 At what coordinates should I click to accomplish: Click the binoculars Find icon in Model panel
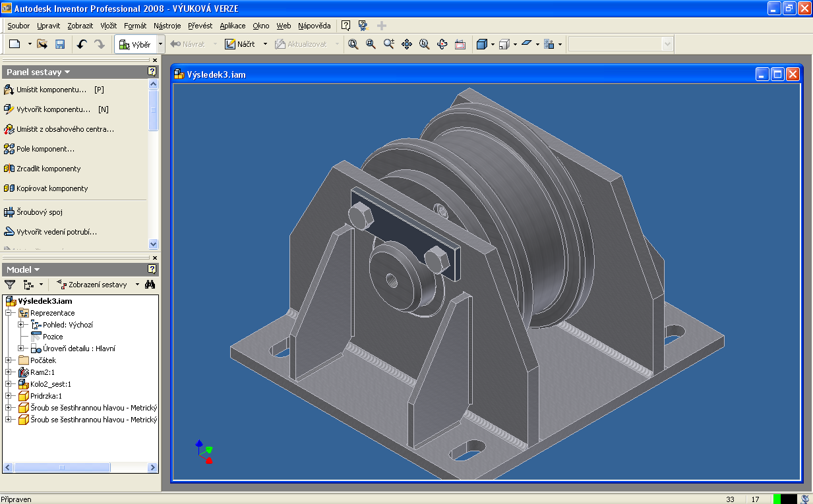click(150, 285)
